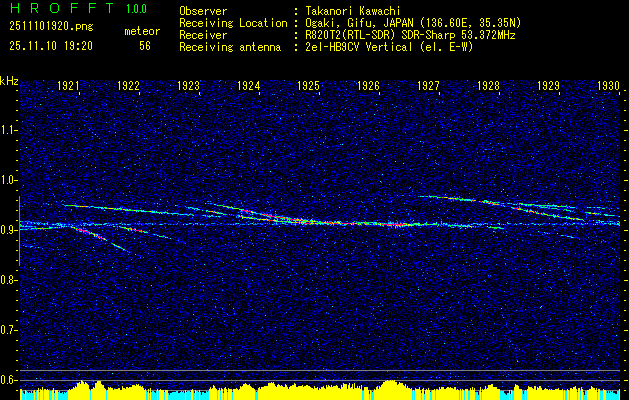Click time marker 1921
The image size is (629, 400).
[68, 85]
